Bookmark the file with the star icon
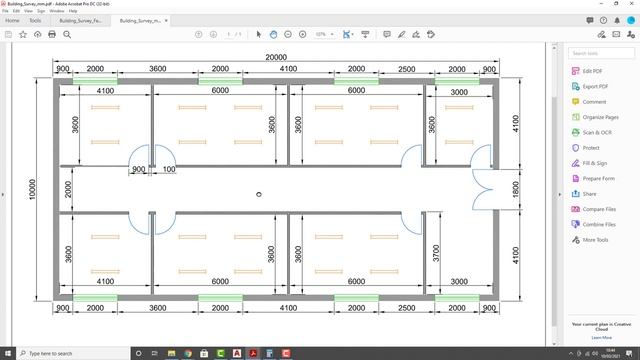Screen dimensions: 640x360 coord(23,35)
